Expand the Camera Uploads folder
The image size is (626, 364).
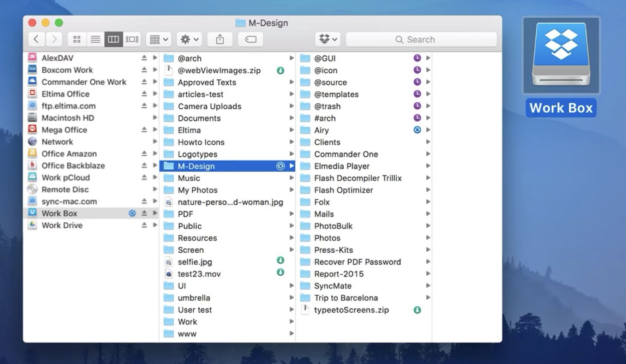pyautogui.click(x=292, y=106)
